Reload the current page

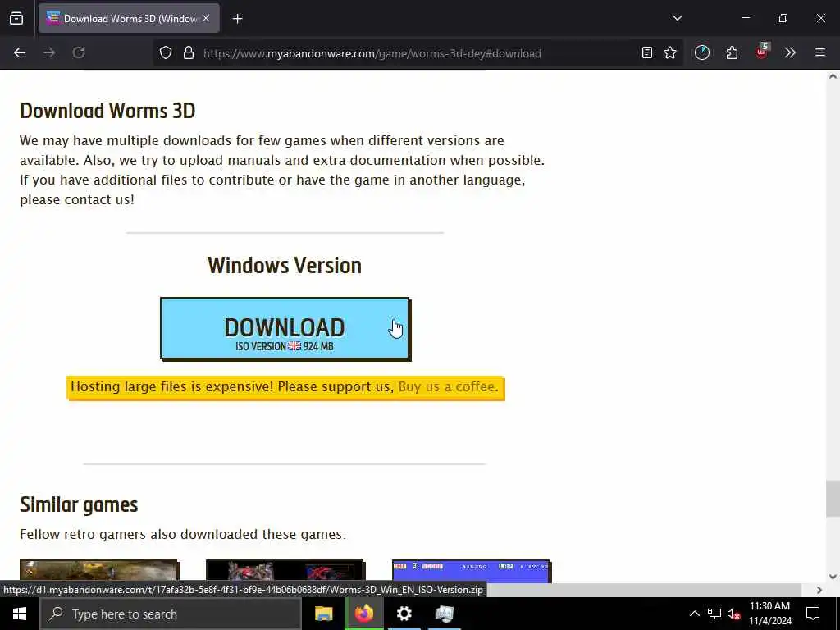point(79,52)
